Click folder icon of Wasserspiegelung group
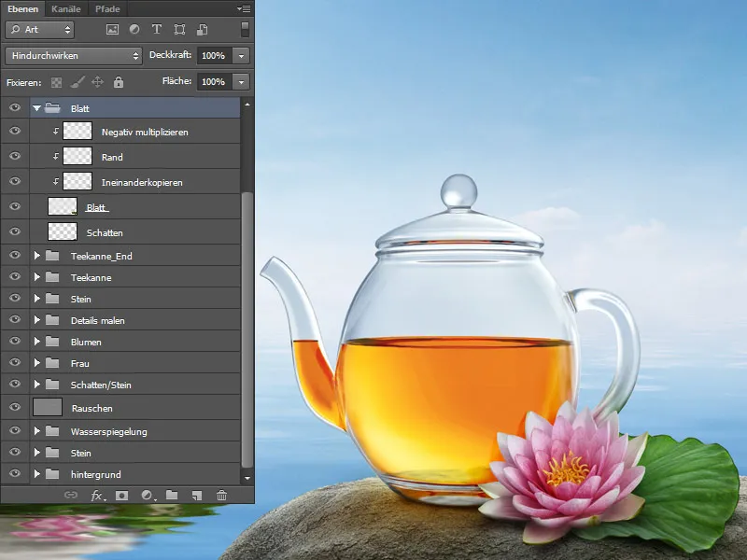This screenshot has height=560, width=747. 52,431
